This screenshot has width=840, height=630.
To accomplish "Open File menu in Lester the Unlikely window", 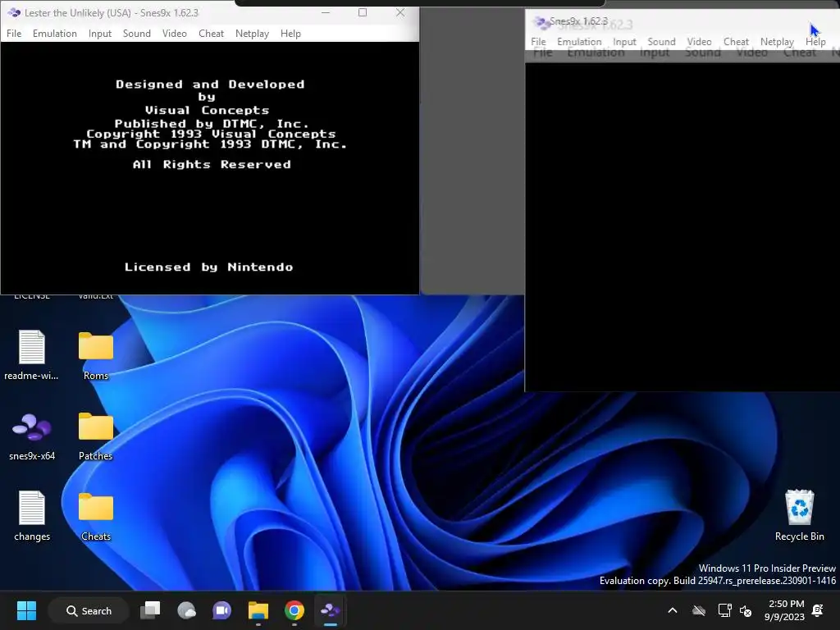I will click(14, 33).
